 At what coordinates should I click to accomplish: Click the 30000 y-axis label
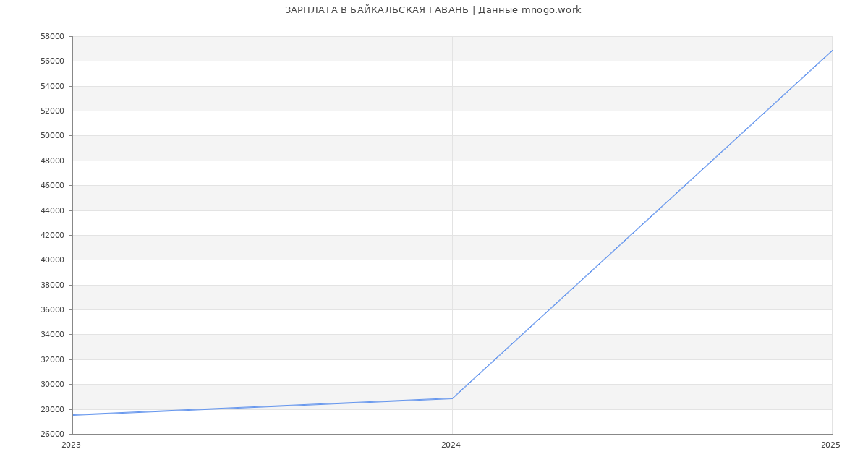pyautogui.click(x=52, y=385)
